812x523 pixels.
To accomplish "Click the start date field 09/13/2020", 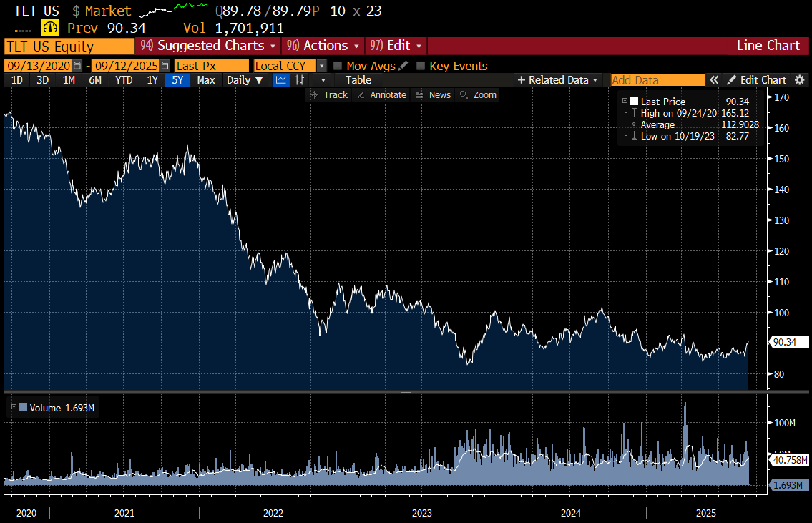I will coord(39,66).
